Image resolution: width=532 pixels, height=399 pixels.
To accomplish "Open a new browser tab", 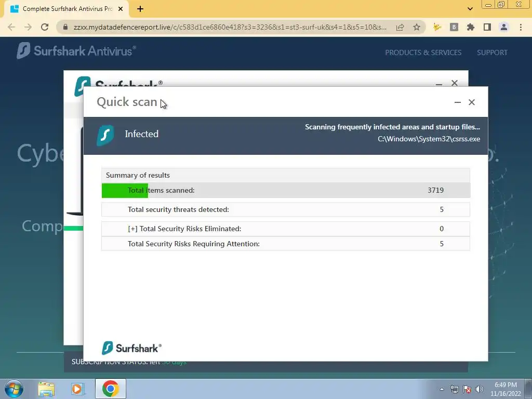I will coord(140,9).
